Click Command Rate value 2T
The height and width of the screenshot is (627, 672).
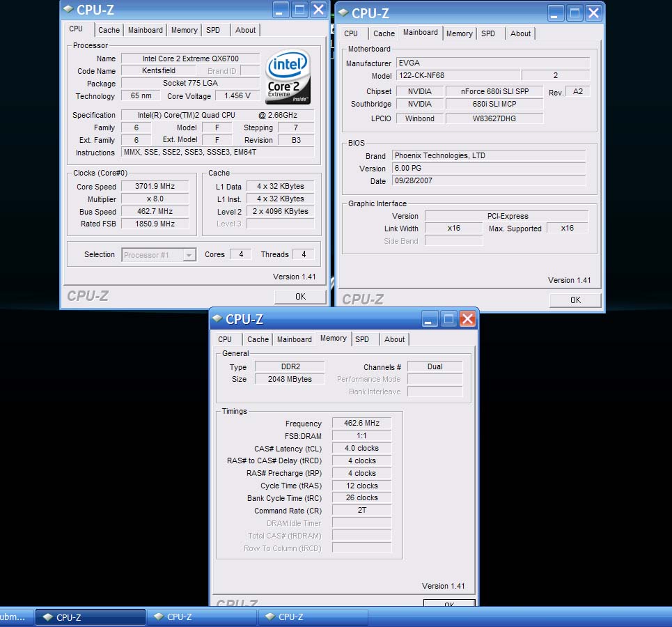pos(361,510)
